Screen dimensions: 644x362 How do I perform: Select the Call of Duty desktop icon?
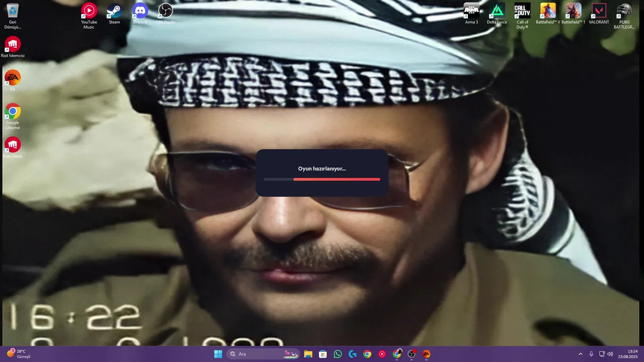click(522, 17)
